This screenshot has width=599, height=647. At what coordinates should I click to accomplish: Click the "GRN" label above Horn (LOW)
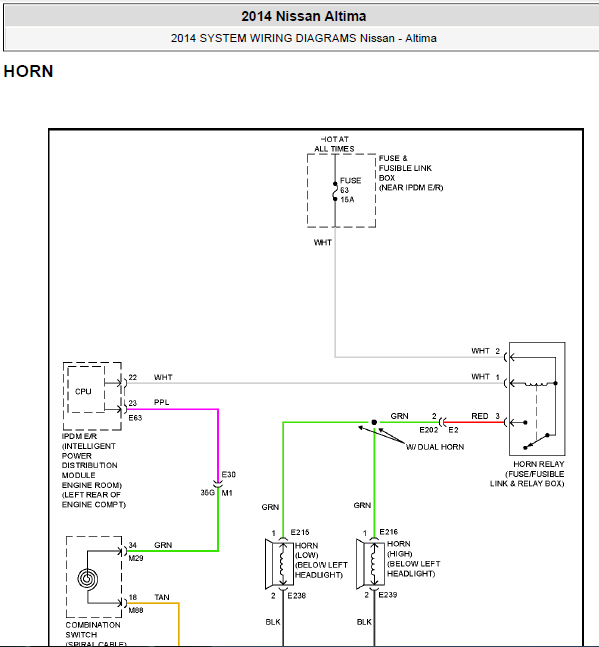pyautogui.click(x=270, y=507)
